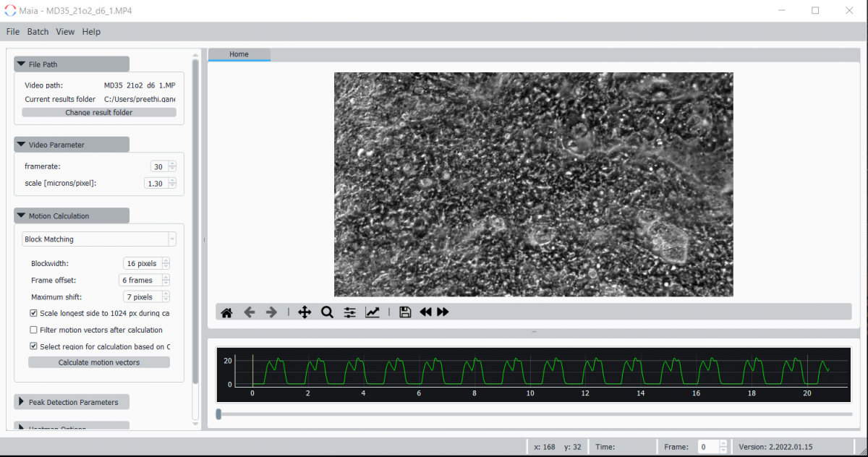Click the Version: 2.2022.01.15 status text
The height and width of the screenshot is (457, 868).
point(775,447)
